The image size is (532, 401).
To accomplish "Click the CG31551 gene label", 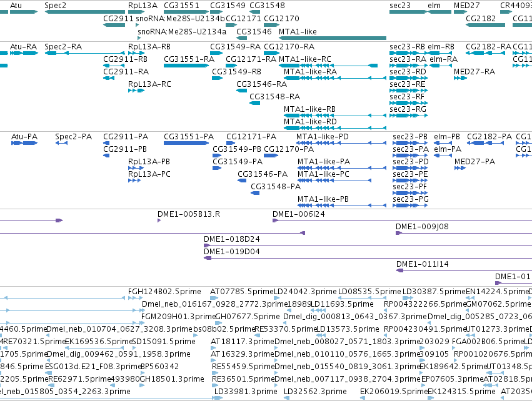I will tap(181, 6).
